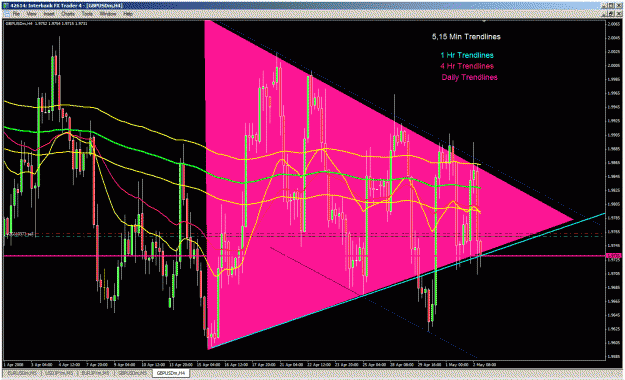Switch to the GBPUSDm,M5 chart tab
The image size is (625, 380).
pos(133,373)
